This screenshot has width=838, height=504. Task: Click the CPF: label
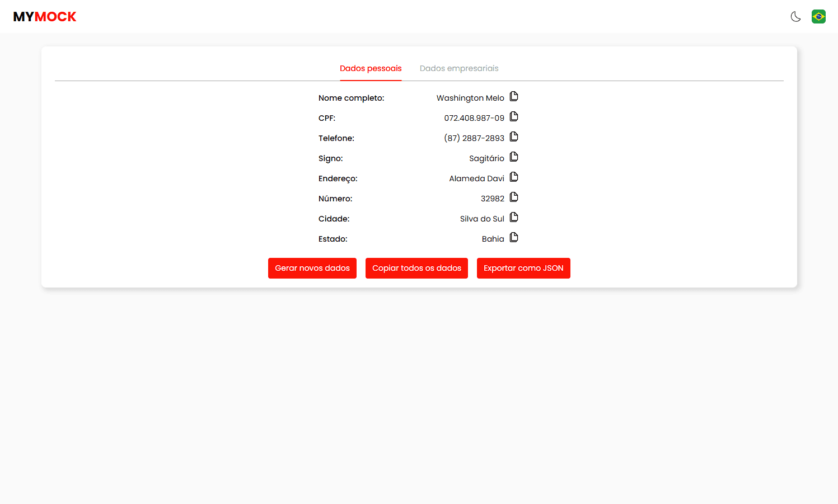click(x=327, y=118)
